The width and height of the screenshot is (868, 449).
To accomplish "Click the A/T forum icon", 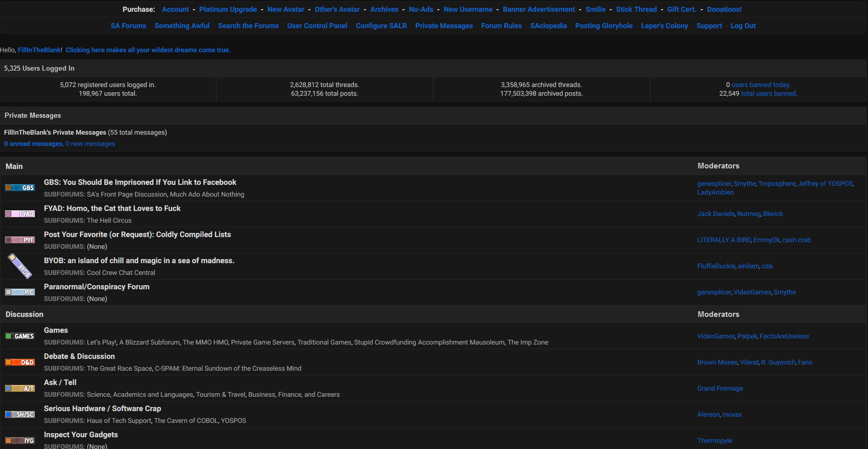I will 20,389.
